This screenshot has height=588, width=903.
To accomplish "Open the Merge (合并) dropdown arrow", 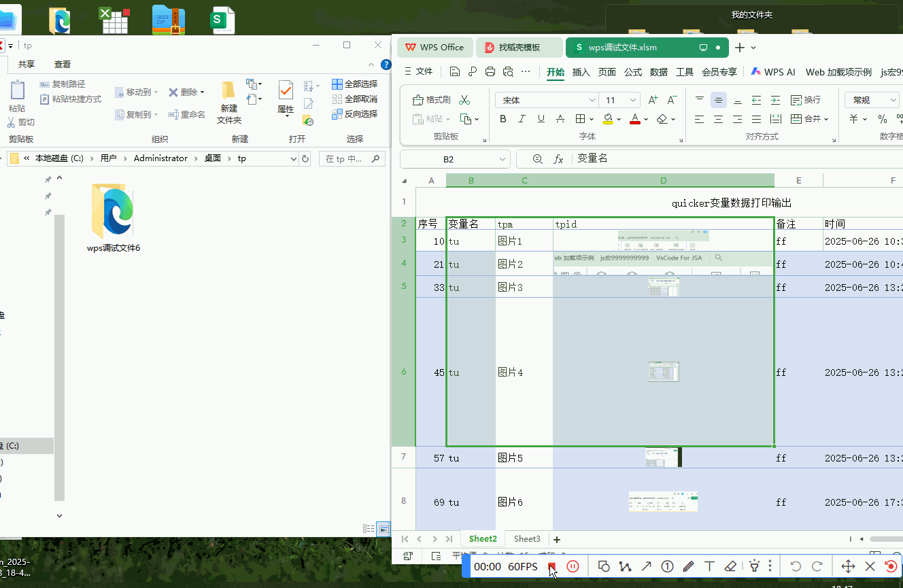I will tap(826, 119).
